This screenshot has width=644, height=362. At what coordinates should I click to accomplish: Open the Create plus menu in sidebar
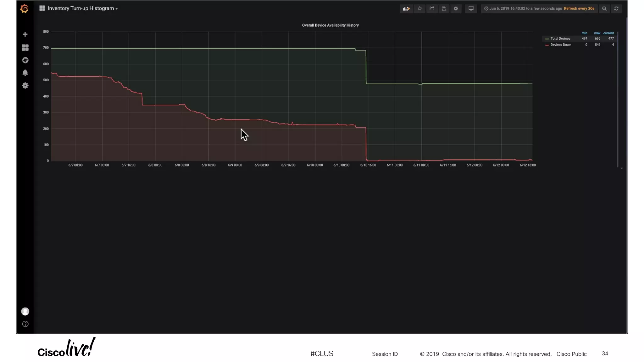coord(25,34)
